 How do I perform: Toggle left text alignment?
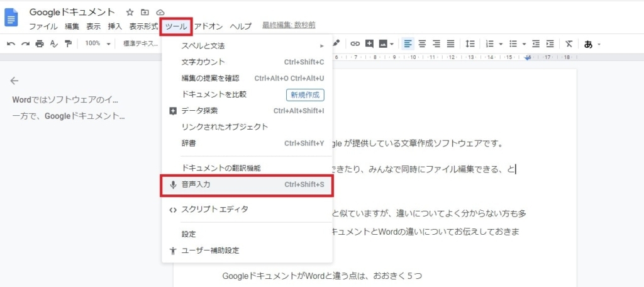pos(408,43)
